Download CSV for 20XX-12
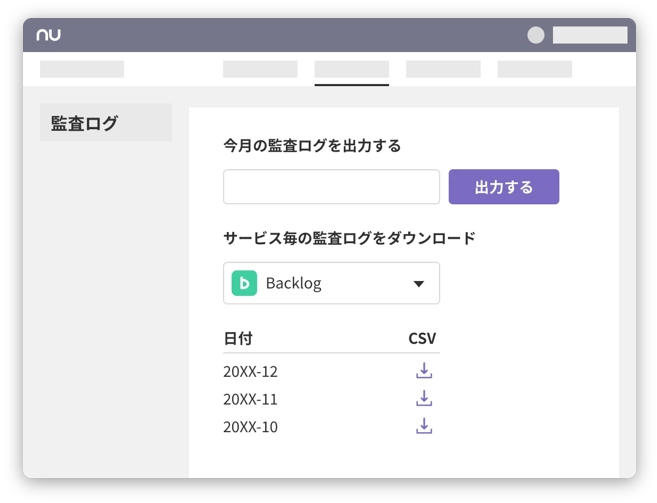The image size is (657, 503). point(424,371)
